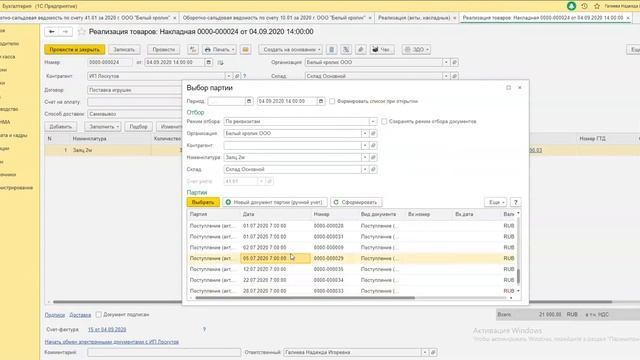This screenshot has height=360, width=640.
Task: Open the history clock icon in title bar
Action: pyautogui.click(x=584, y=6)
